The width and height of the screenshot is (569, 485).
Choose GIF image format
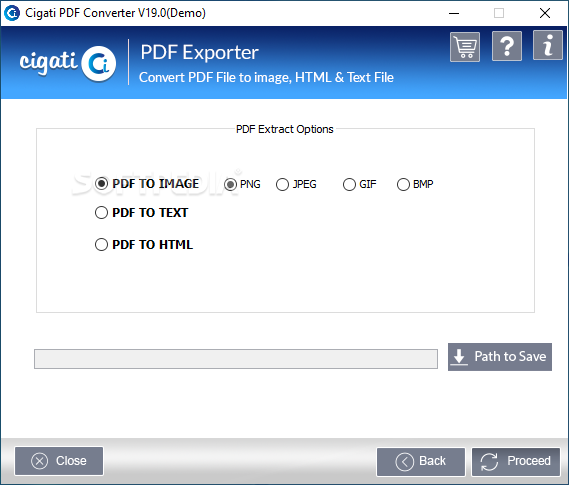pos(360,184)
